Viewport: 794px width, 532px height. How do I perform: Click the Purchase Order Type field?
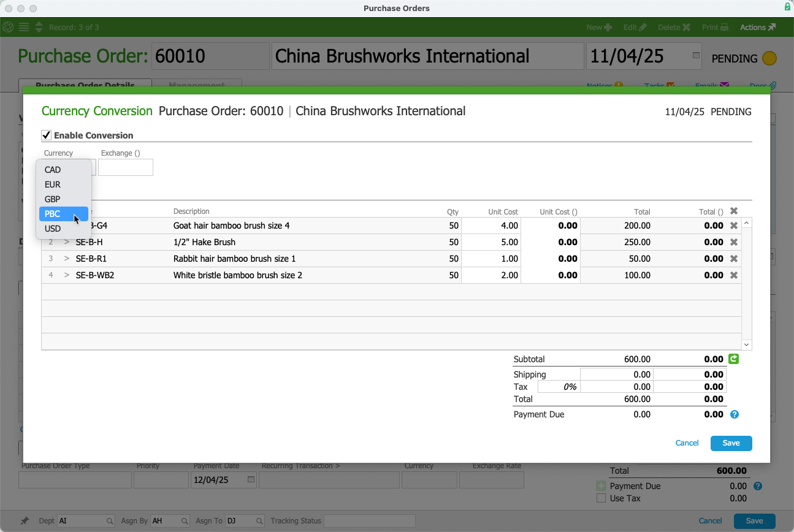75,480
